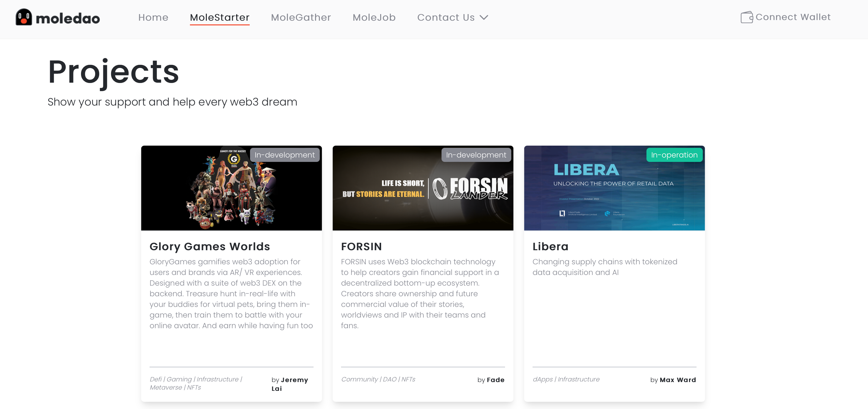Image resolution: width=868 pixels, height=409 pixels.
Task: Click author 'by Fade'
Action: pos(491,380)
